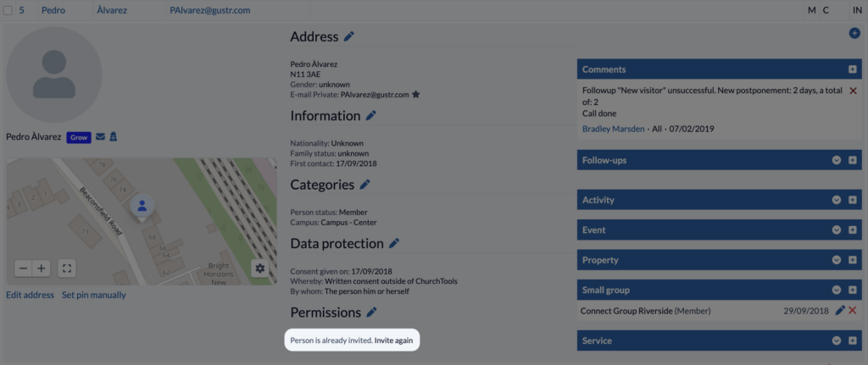
Task: Click the Comments panel header
Action: click(720, 69)
